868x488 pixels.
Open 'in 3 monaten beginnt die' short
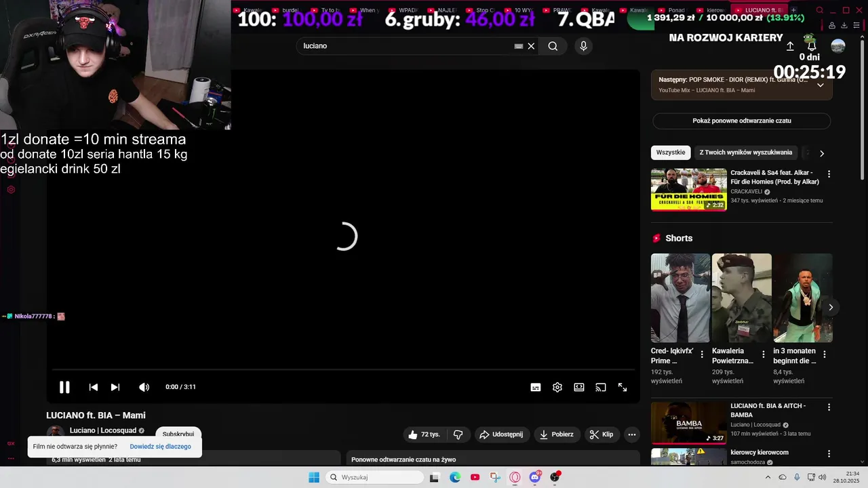tap(803, 298)
